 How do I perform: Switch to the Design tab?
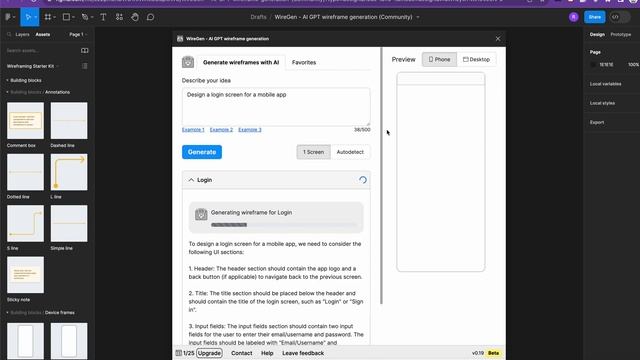597,35
